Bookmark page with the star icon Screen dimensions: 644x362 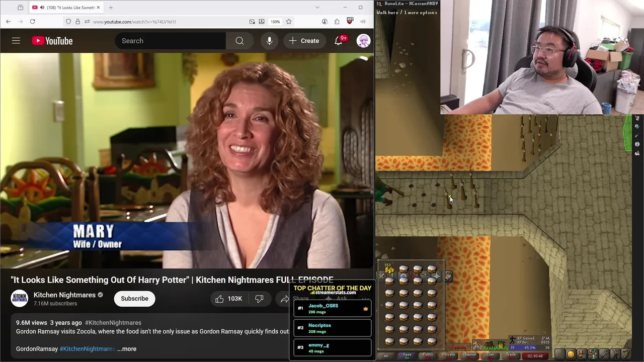(289, 22)
